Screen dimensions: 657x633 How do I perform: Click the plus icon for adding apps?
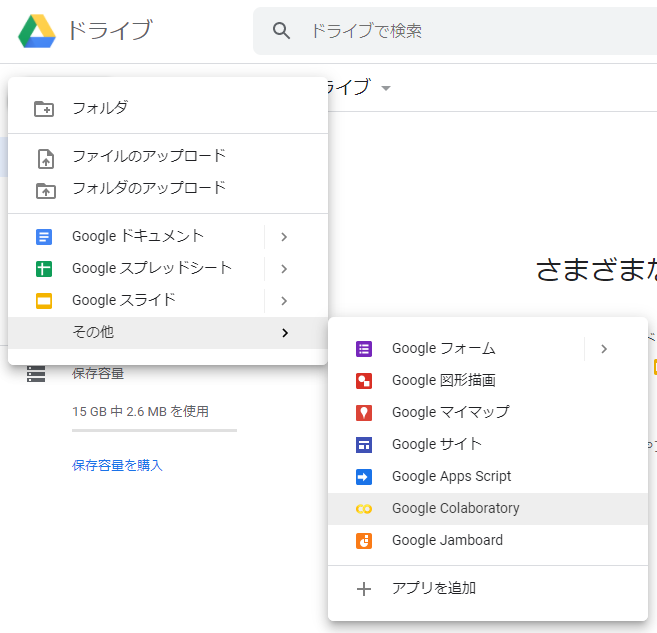coord(364,589)
